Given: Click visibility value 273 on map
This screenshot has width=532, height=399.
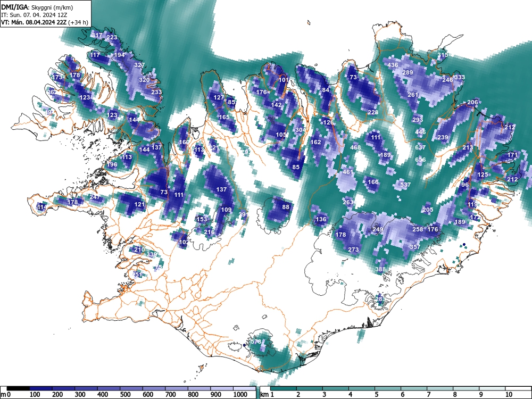Looking at the screenshot, I should pos(353,250).
